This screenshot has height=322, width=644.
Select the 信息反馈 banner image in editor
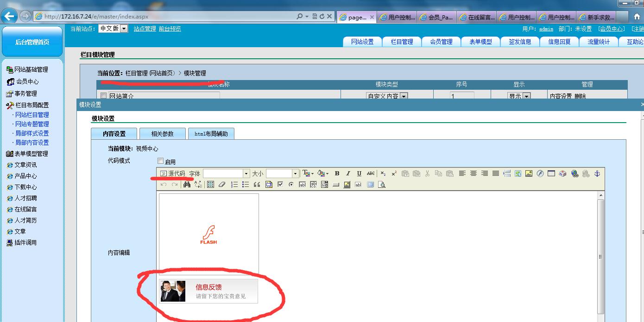coord(208,291)
